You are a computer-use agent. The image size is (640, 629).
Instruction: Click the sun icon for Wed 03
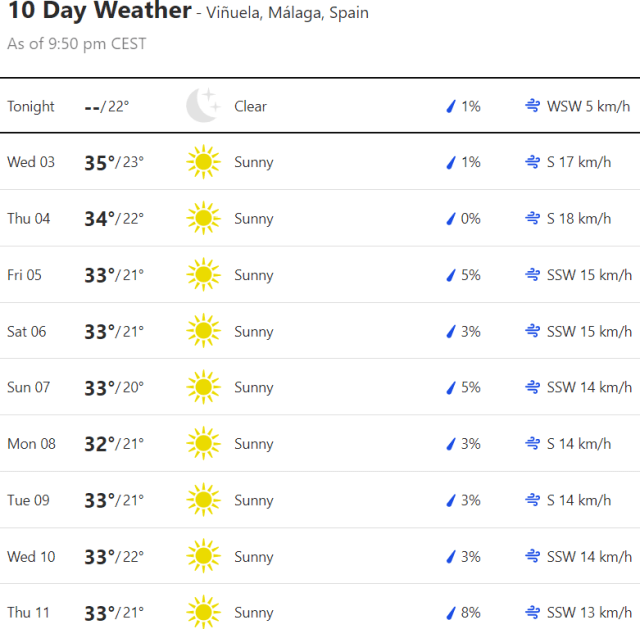pos(203,162)
